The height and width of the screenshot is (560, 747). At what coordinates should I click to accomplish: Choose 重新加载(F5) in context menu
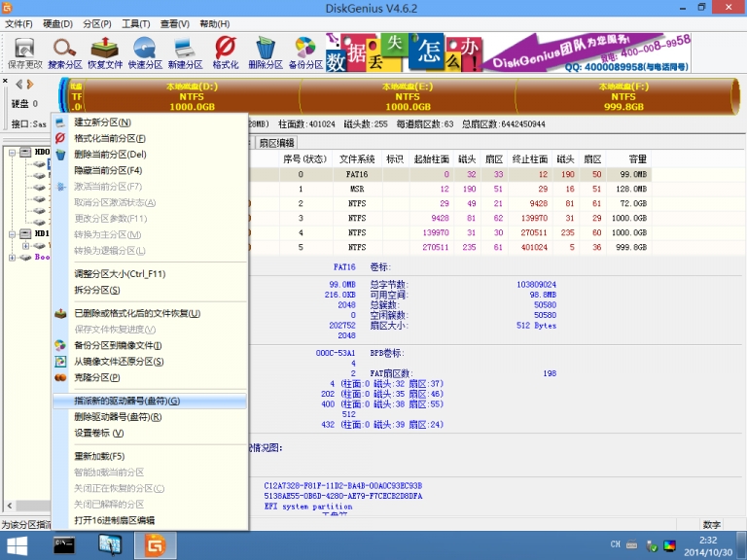[x=150, y=456]
